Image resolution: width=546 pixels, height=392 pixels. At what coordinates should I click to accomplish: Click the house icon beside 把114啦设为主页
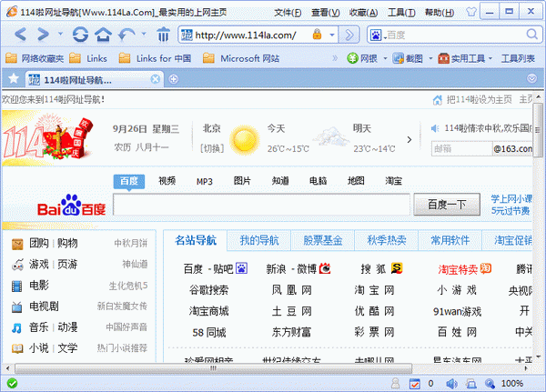438,100
